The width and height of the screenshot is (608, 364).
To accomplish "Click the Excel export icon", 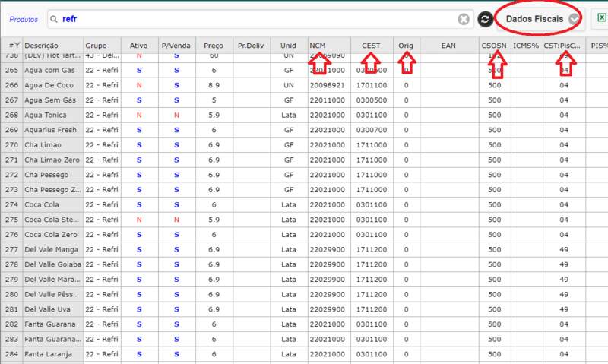I will tap(602, 17).
